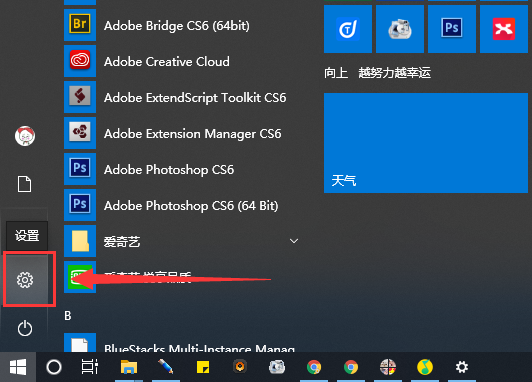Open the Documents icon in Start sidebar
The width and height of the screenshot is (532, 382).
(24, 184)
